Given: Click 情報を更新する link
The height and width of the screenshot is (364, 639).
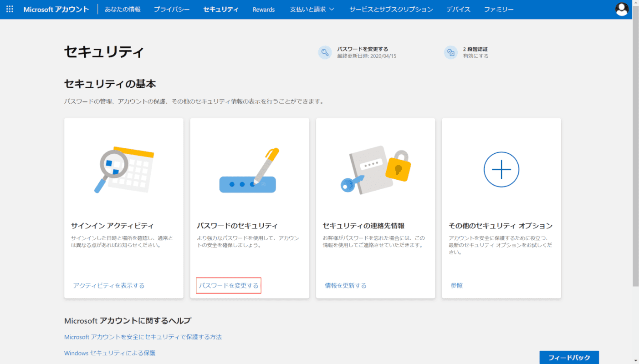Looking at the screenshot, I should pyautogui.click(x=346, y=286).
